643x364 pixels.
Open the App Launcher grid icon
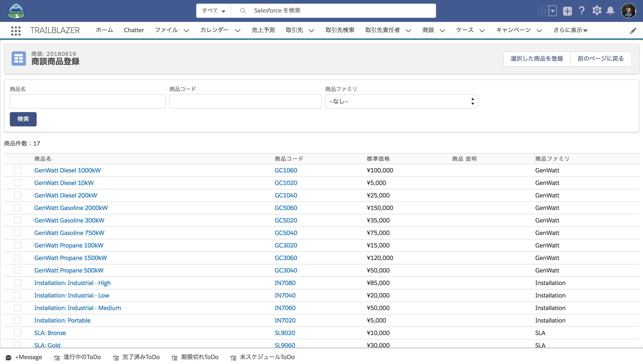pyautogui.click(x=16, y=31)
